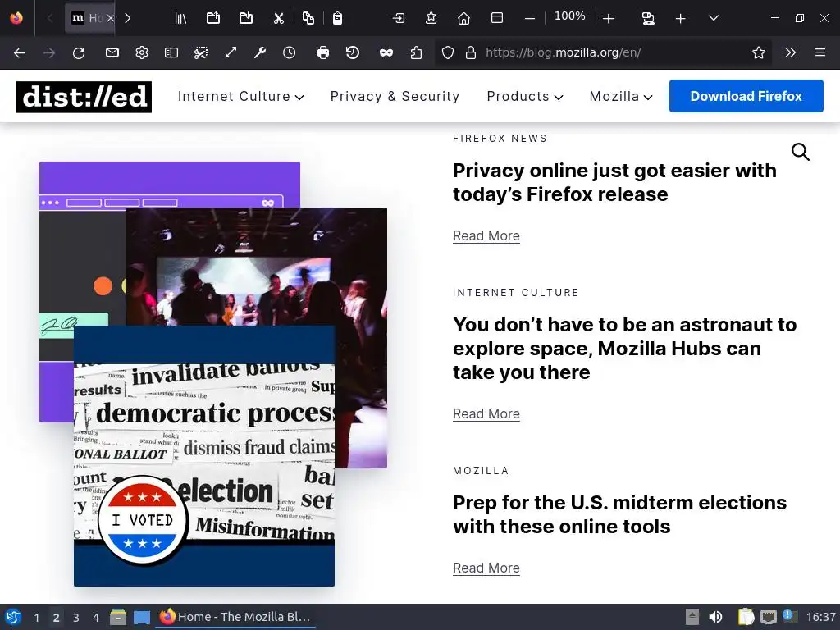Open the Firefox hamburger application menu
Viewport: 840px width, 630px height.
click(820, 52)
